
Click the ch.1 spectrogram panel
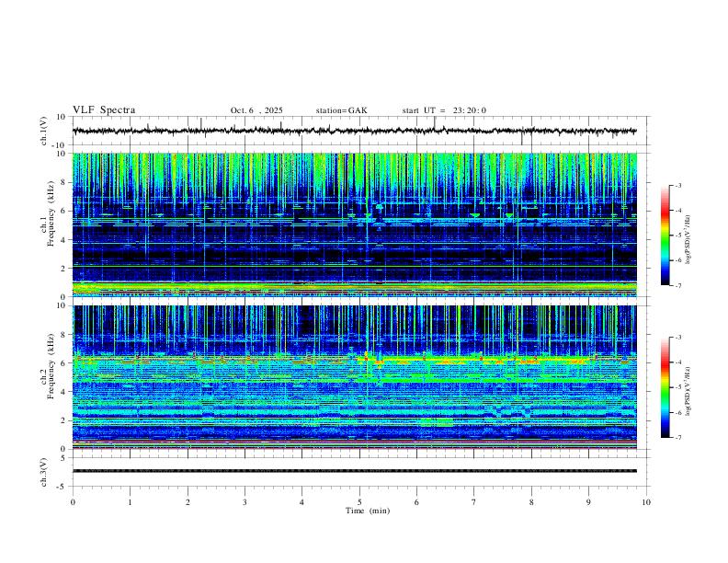point(354,224)
